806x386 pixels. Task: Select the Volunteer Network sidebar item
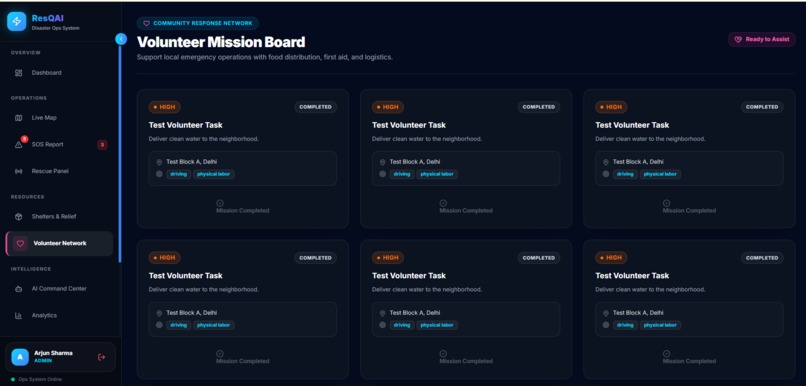point(59,244)
